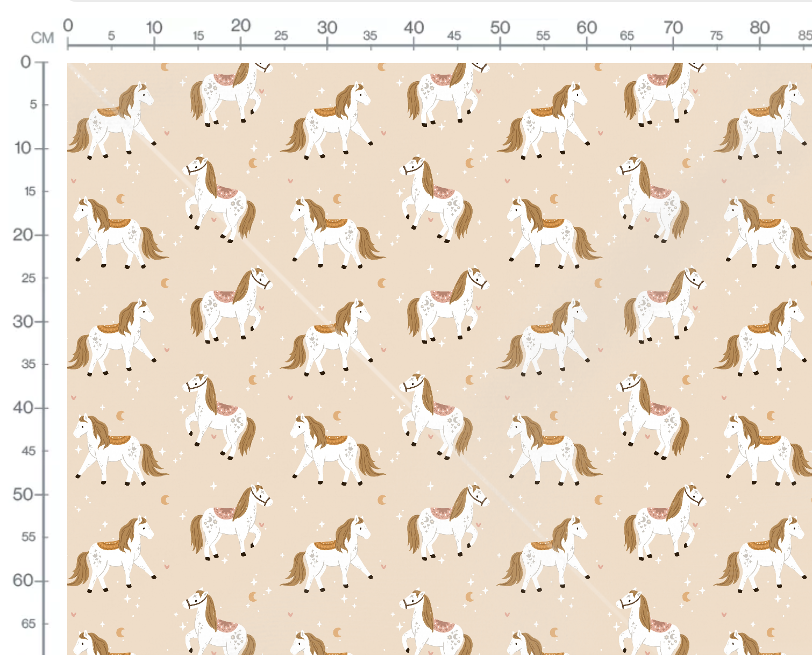Viewport: 812px width, 655px height.
Task: Click the 30 mark on horizontal ruler
Action: (x=327, y=27)
